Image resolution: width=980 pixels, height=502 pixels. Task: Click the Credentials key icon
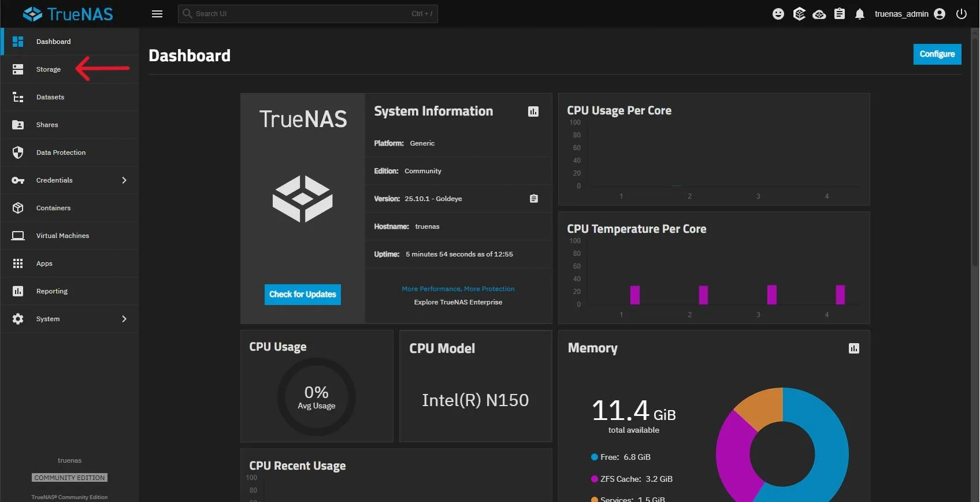coord(18,180)
